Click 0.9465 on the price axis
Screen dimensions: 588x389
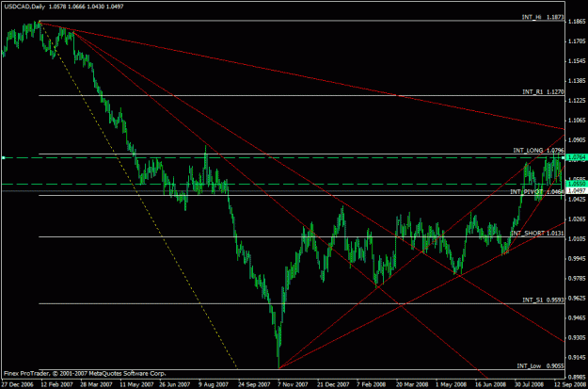click(577, 318)
